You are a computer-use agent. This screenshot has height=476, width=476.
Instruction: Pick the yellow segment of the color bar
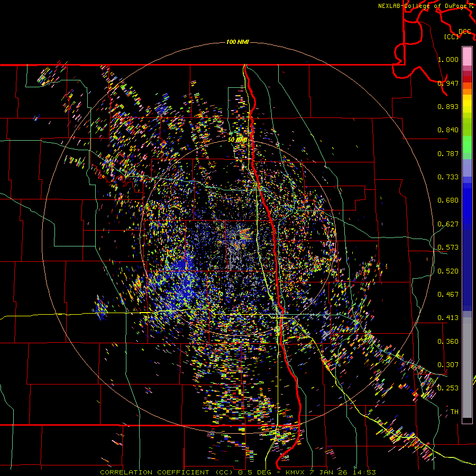[467, 104]
